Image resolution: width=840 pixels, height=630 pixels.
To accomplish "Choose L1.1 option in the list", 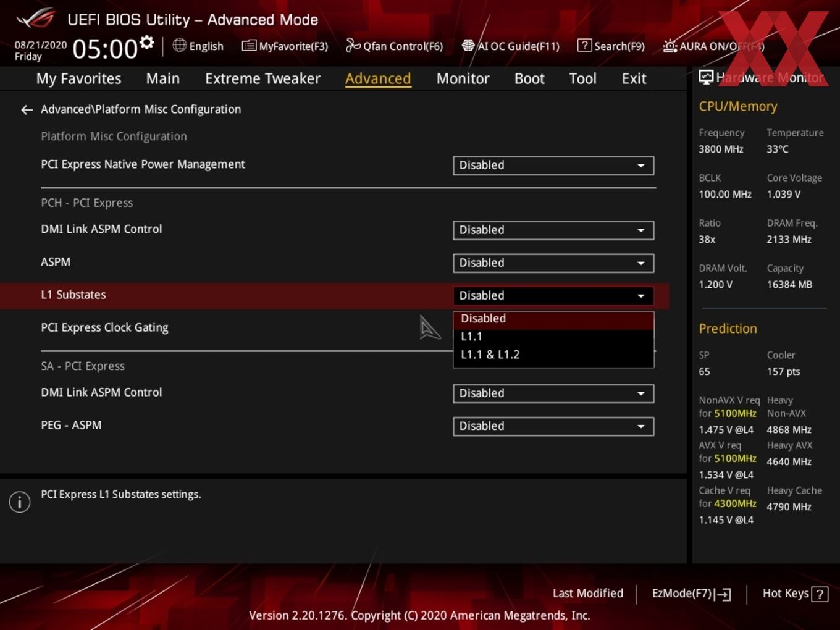I will pos(553,337).
